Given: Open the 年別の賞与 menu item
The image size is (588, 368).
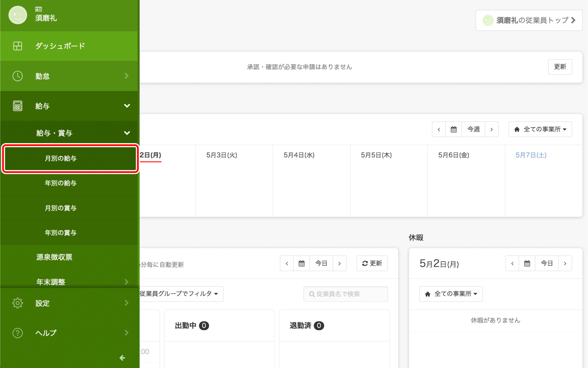Looking at the screenshot, I should click(61, 233).
